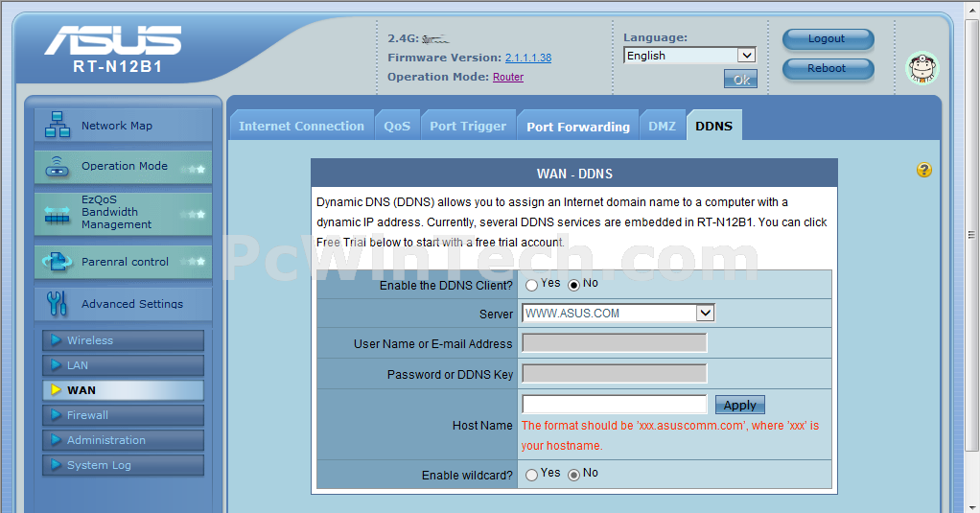Open the WAN settings submenu

click(x=123, y=390)
